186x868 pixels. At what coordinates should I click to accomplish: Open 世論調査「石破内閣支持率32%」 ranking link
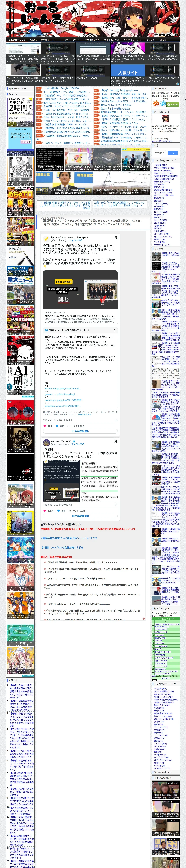click(88, 529)
